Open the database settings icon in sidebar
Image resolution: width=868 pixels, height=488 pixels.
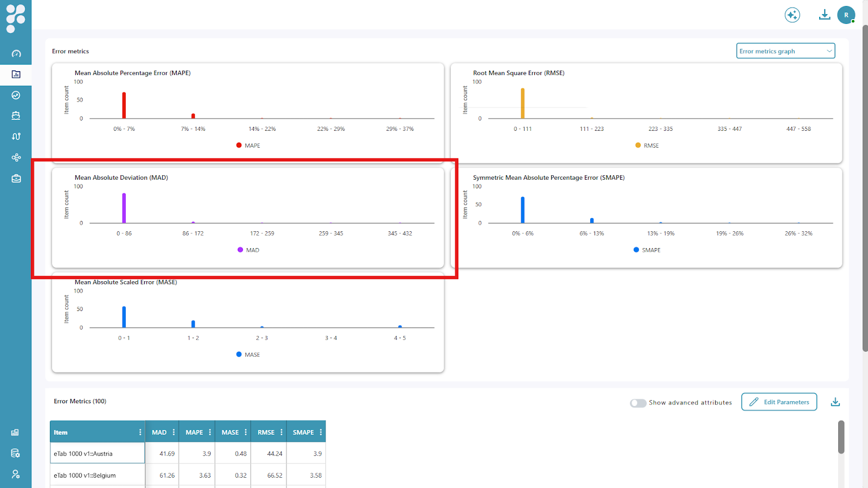[15, 453]
